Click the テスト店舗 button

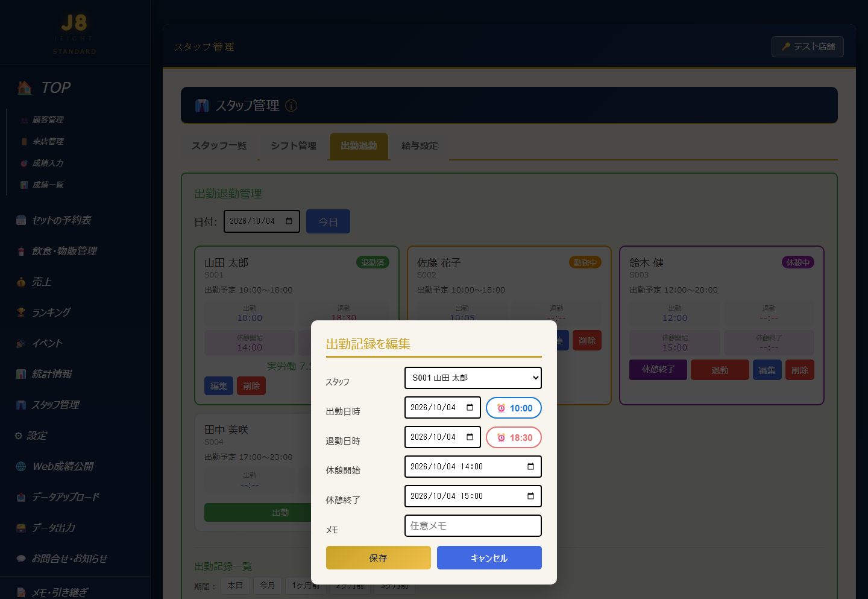tap(808, 46)
